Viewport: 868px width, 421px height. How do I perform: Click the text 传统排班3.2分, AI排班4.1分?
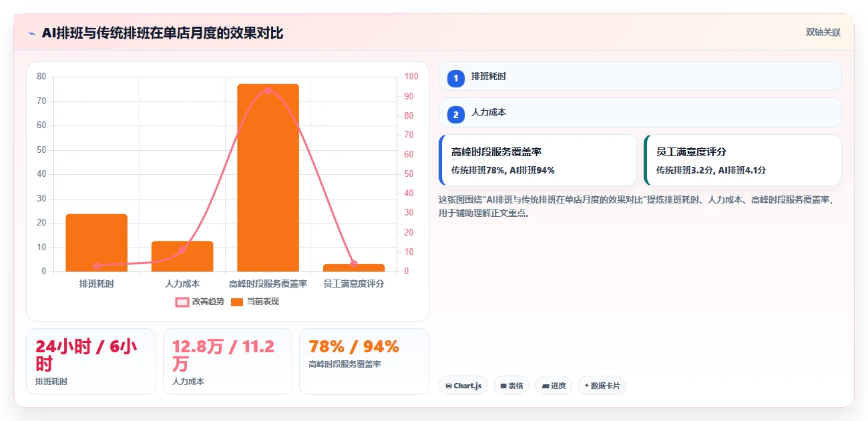[711, 170]
